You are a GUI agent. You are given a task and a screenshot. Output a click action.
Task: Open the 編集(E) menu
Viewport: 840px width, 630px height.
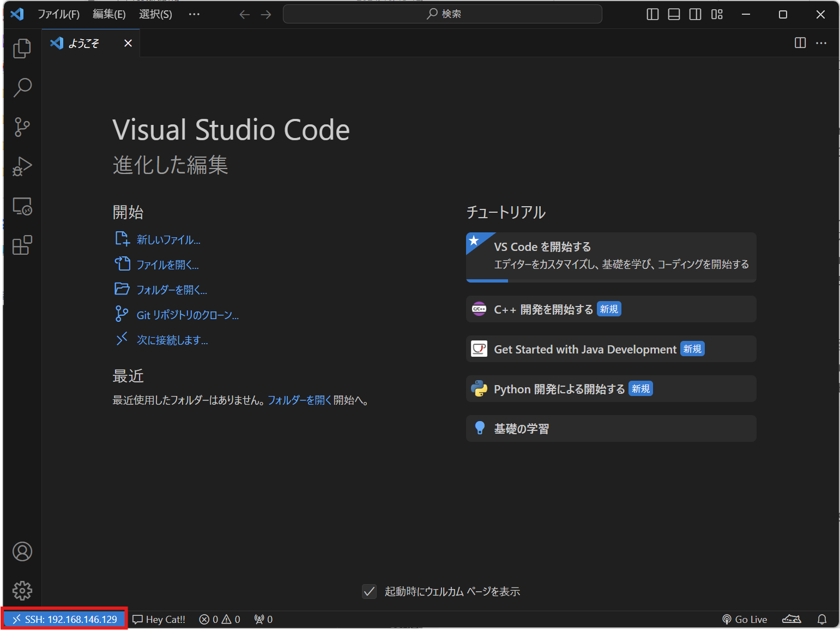[109, 14]
